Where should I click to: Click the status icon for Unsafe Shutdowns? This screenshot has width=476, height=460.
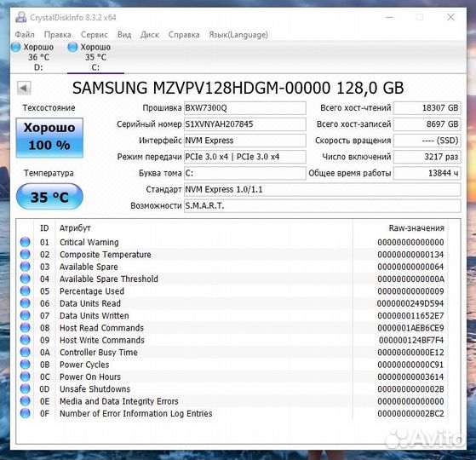tap(26, 388)
